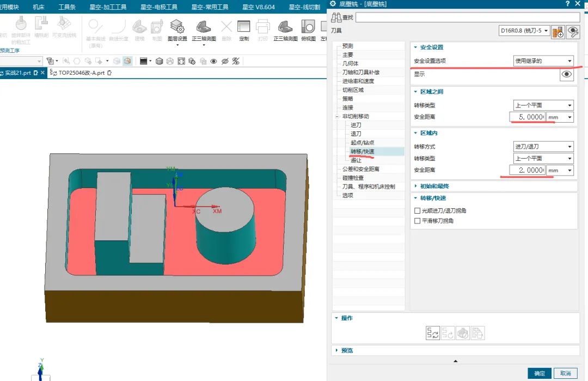Click the highlighted orange cube toolbar icon
This screenshot has height=381, width=588.
pyautogui.click(x=127, y=61)
